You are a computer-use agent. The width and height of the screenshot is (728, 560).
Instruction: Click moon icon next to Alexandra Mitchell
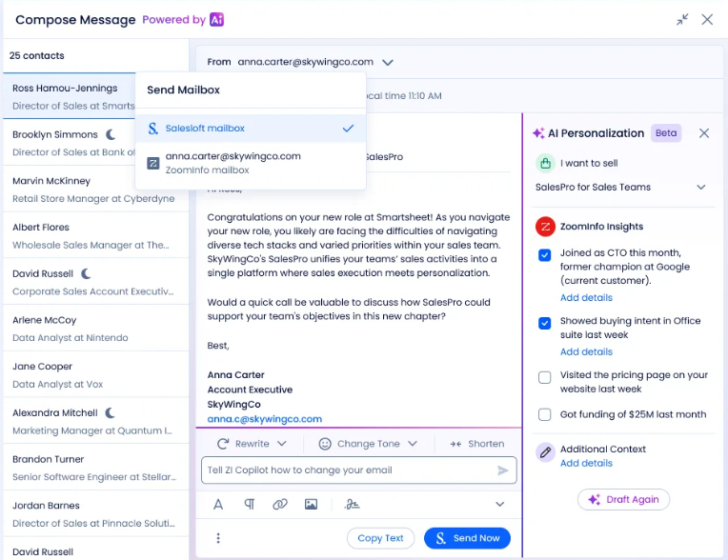(110, 413)
